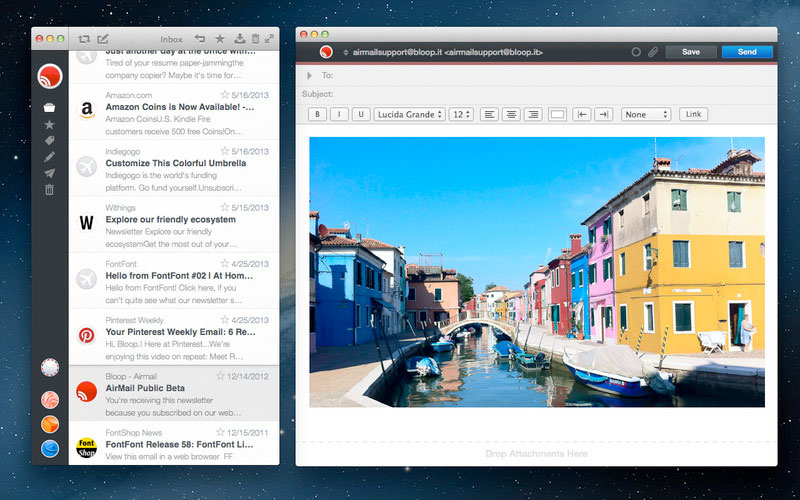Click the refresh mail icon in toolbar
This screenshot has width=800, height=500.
84,39
